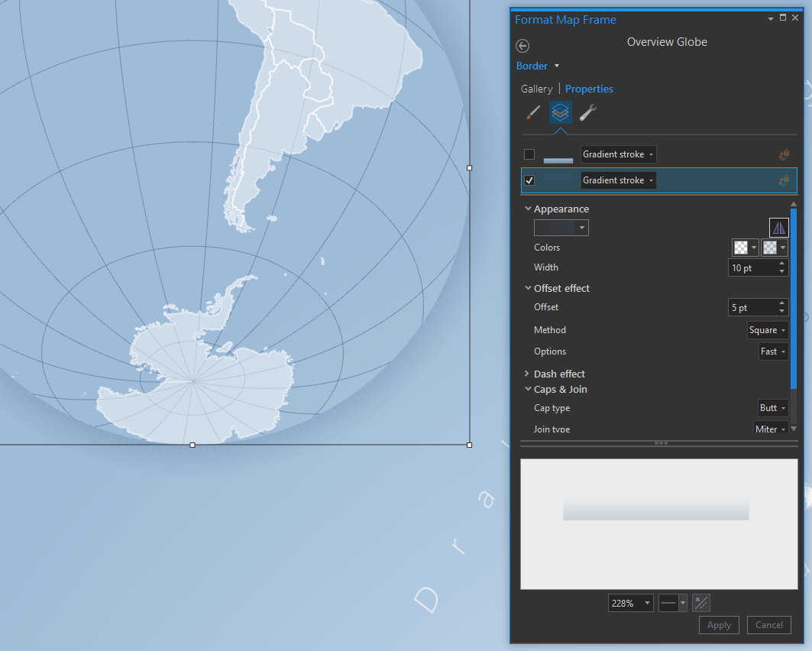Viewport: 812px width, 651px height.
Task: Select the Layers tab icon
Action: click(561, 112)
